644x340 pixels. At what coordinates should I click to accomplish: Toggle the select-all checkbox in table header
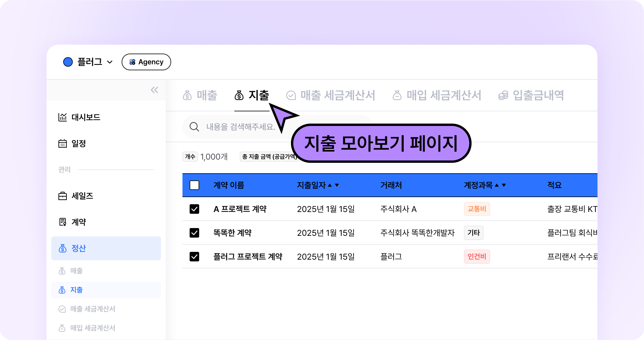point(194,185)
